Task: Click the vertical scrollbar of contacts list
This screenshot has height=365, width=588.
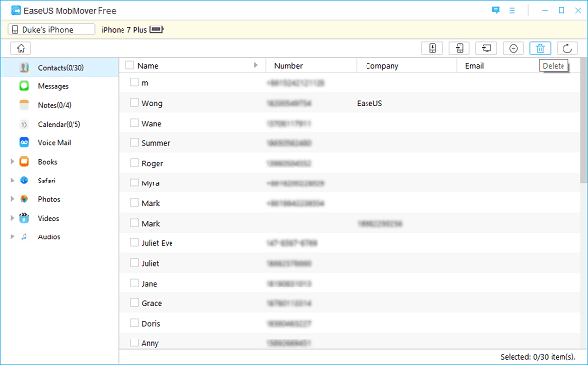Action: click(584, 120)
